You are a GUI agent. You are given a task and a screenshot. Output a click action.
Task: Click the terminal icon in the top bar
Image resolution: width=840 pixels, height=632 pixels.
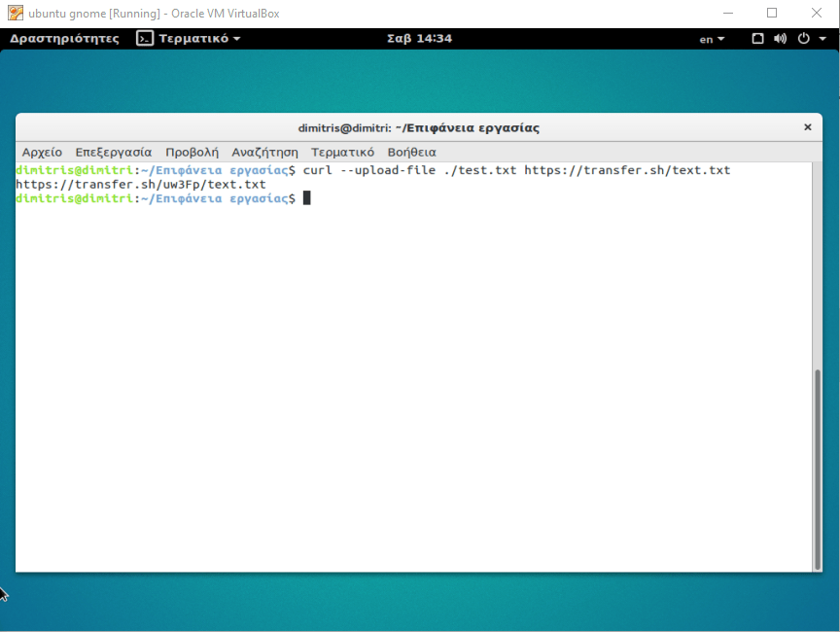click(x=145, y=39)
